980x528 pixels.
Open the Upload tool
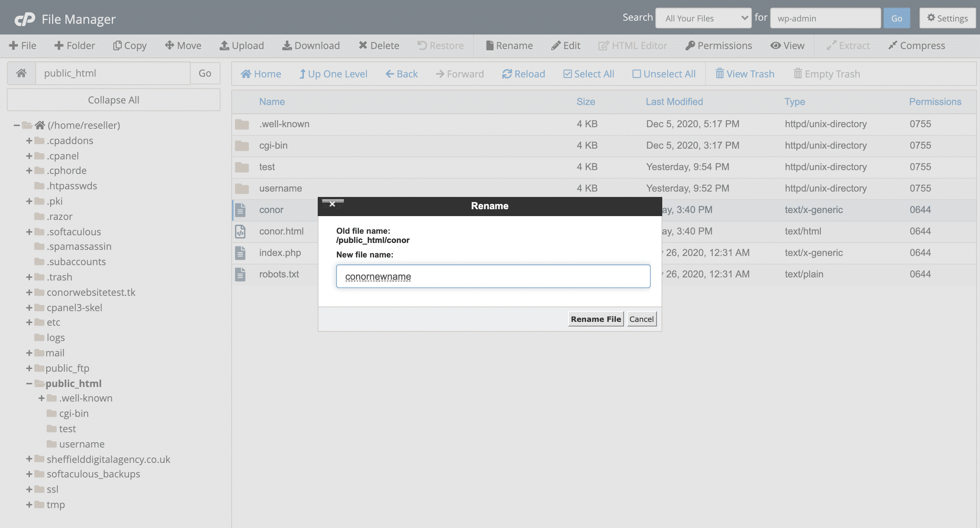pyautogui.click(x=242, y=46)
